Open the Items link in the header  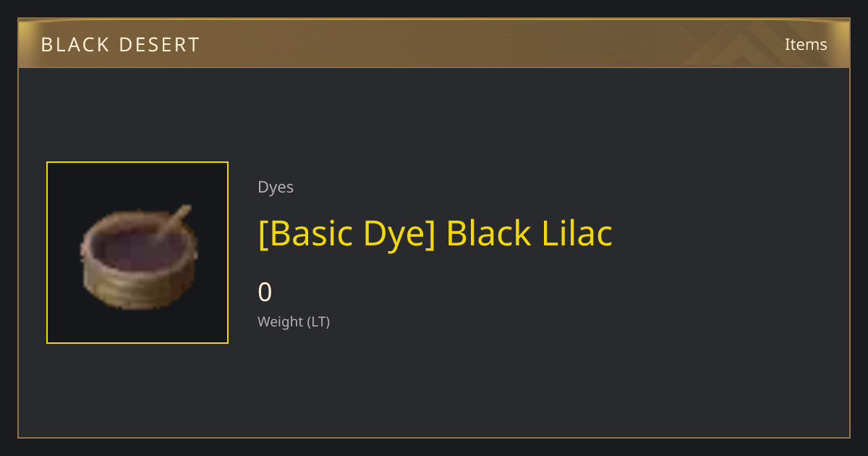(806, 44)
